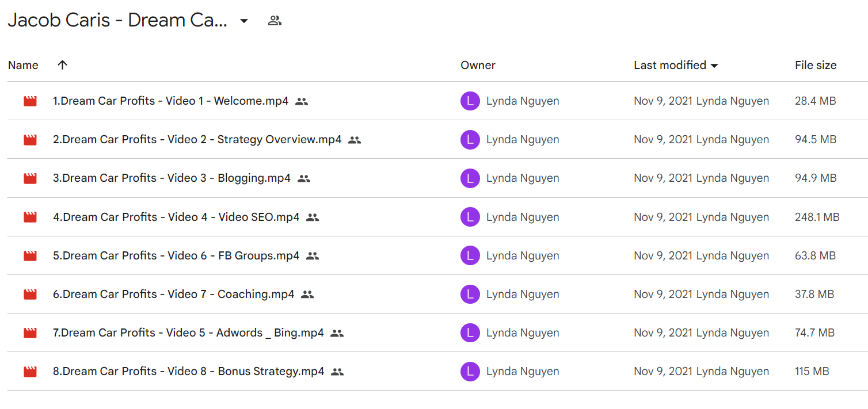Click owner avatar in Coaching.mp4 row
Viewport: 868px width, 409px height.
470,295
